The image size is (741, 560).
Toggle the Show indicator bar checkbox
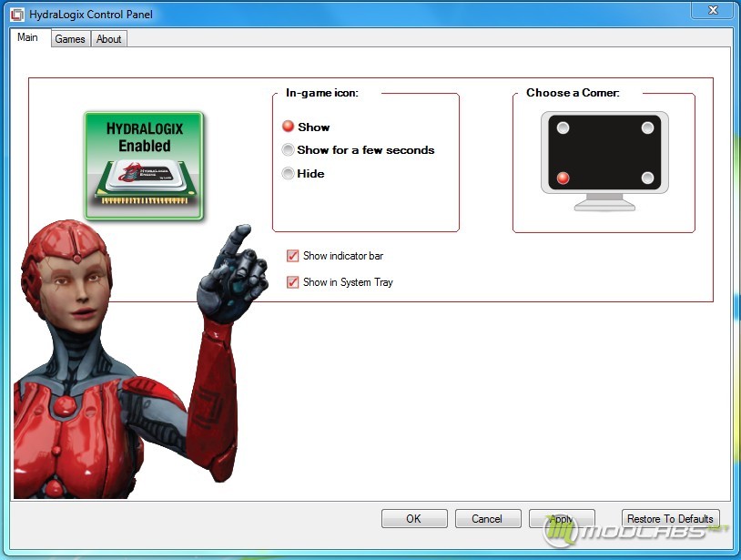click(292, 256)
